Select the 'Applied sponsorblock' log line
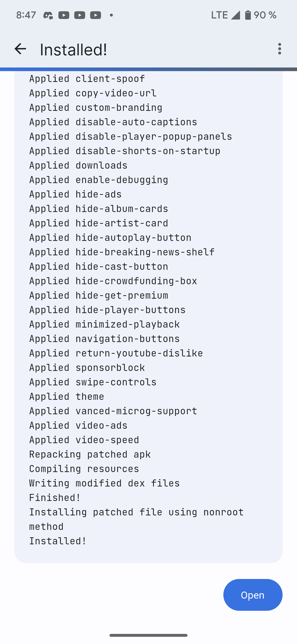Image resolution: width=297 pixels, height=644 pixels. (87, 367)
